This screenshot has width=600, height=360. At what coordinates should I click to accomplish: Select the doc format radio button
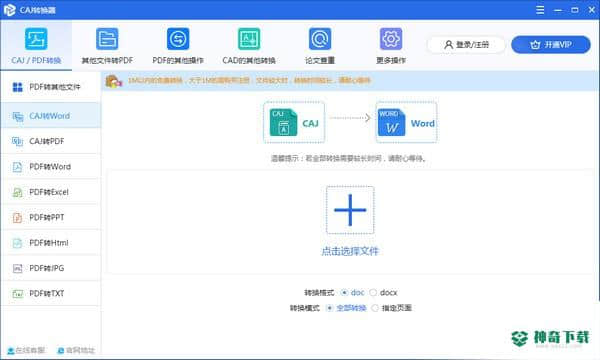(x=344, y=292)
